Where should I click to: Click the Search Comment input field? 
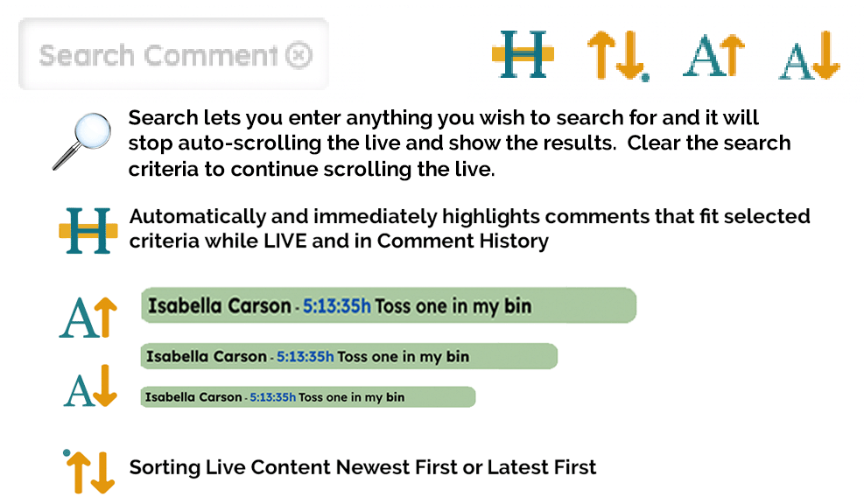(x=158, y=56)
